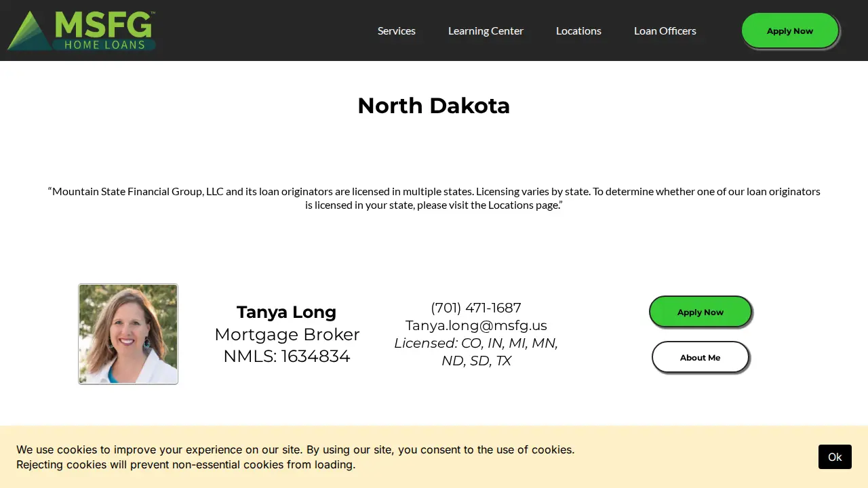Click the licensing disclaimer paragraph

434,198
